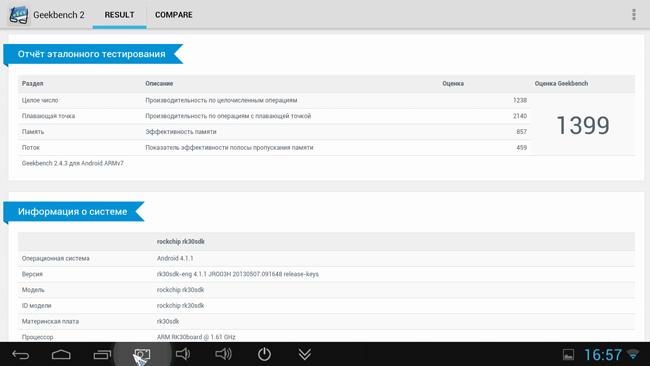Screen dimensions: 650x366
Task: Open the Wi-Fi signal indicator
Action: [x=633, y=354]
